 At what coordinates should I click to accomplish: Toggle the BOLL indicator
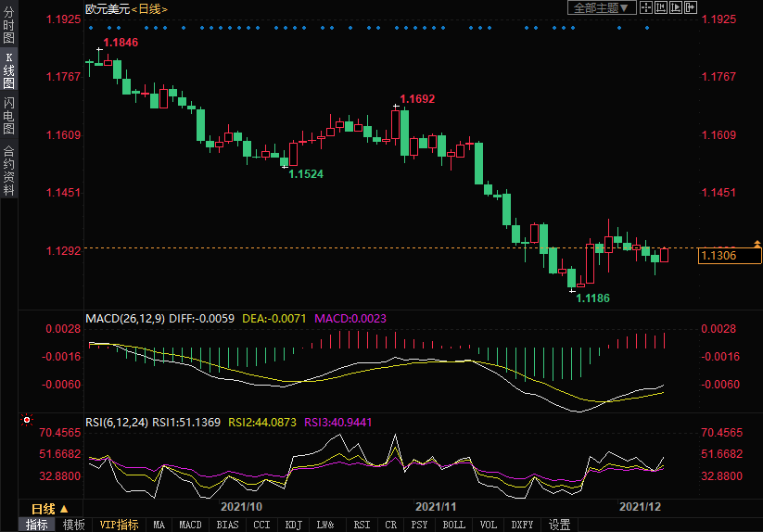454,525
